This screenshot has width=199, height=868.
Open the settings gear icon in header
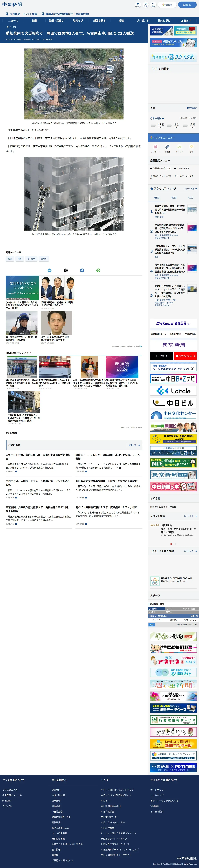[x=145, y=5]
